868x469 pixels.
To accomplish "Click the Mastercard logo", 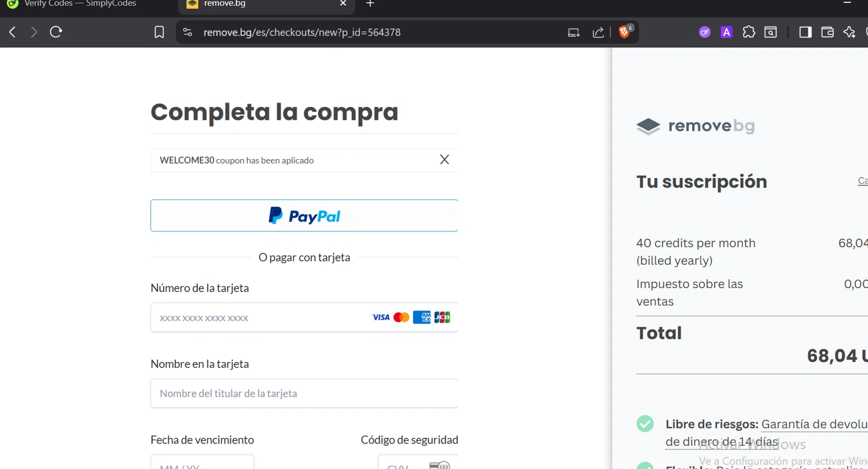I will pyautogui.click(x=402, y=317).
